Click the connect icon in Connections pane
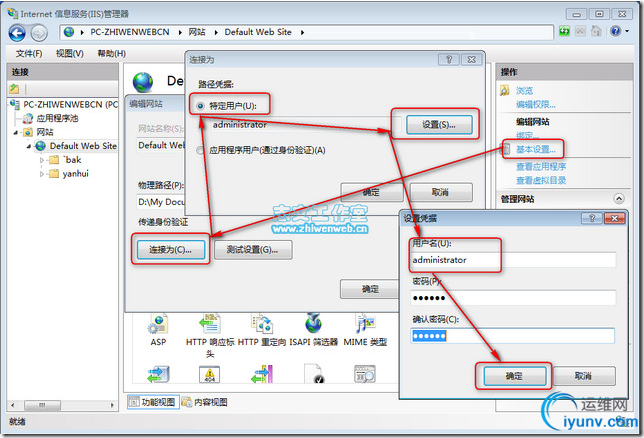Image resolution: width=644 pixels, height=438 pixels. click(x=14, y=88)
